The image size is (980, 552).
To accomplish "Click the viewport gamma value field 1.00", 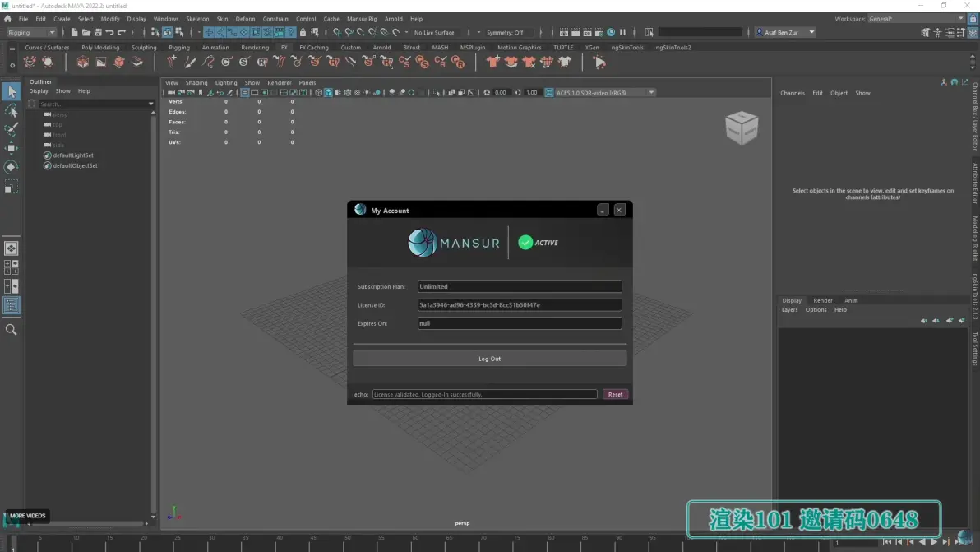I will 532,92.
